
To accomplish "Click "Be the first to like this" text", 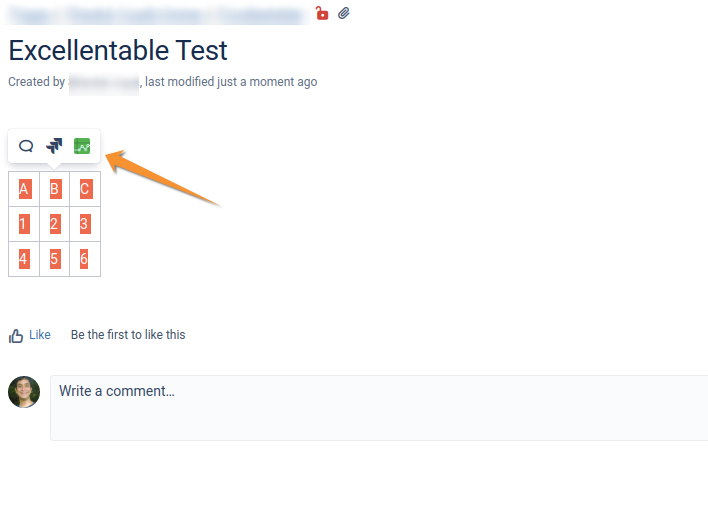I will tap(128, 335).
